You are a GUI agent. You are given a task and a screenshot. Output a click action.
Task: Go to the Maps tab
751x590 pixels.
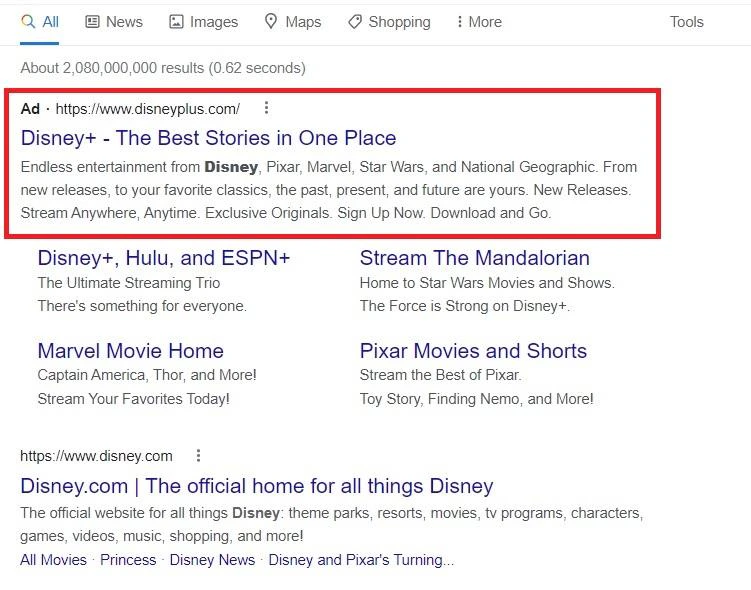click(293, 22)
